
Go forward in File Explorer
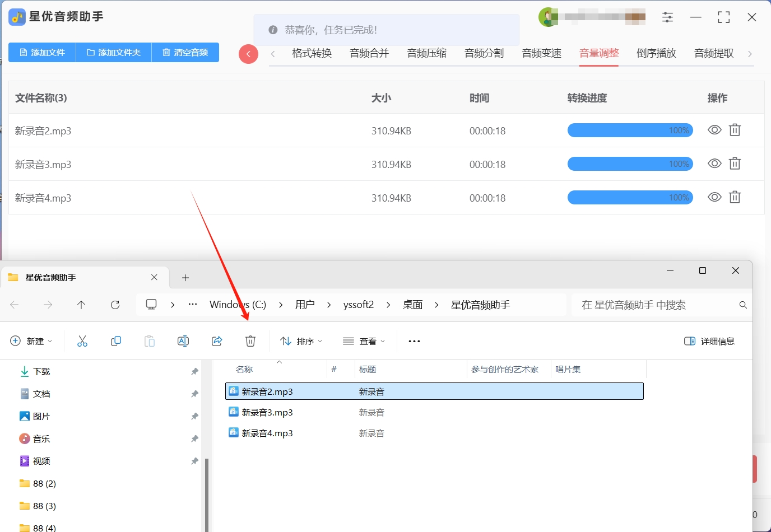[48, 305]
